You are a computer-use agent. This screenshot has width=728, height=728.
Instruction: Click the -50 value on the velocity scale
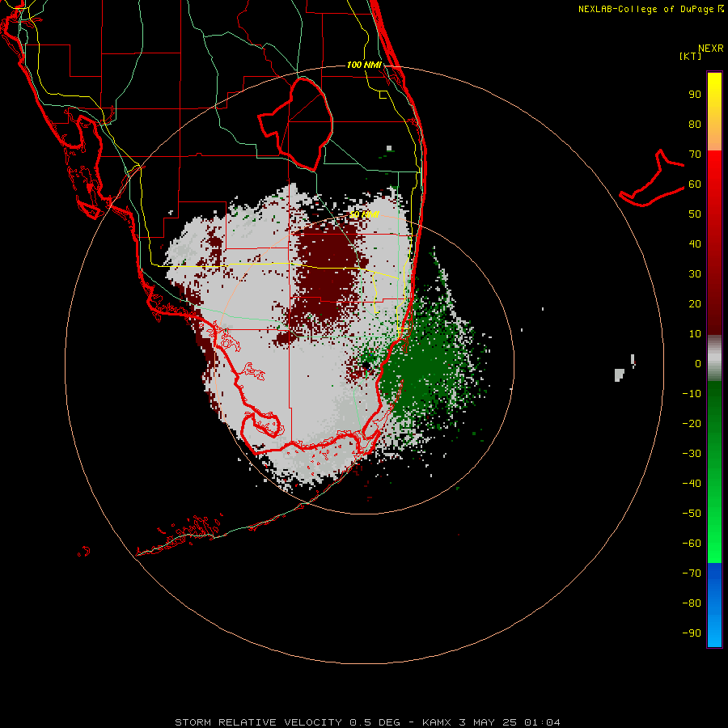pyautogui.click(x=692, y=514)
